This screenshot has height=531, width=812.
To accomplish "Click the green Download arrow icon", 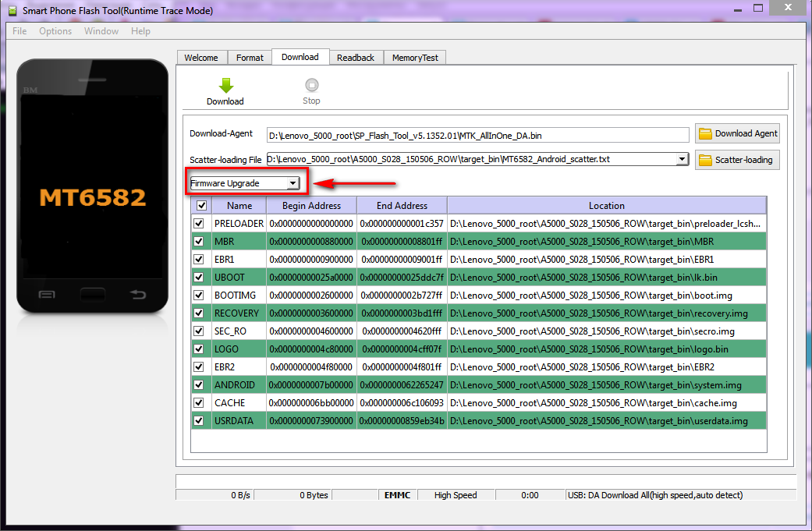I will click(225, 85).
